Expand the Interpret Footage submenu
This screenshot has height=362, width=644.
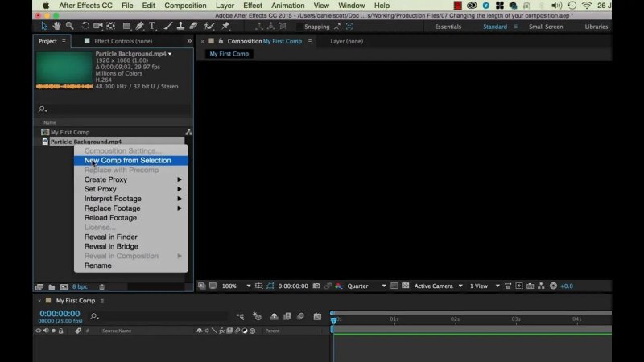[130, 199]
